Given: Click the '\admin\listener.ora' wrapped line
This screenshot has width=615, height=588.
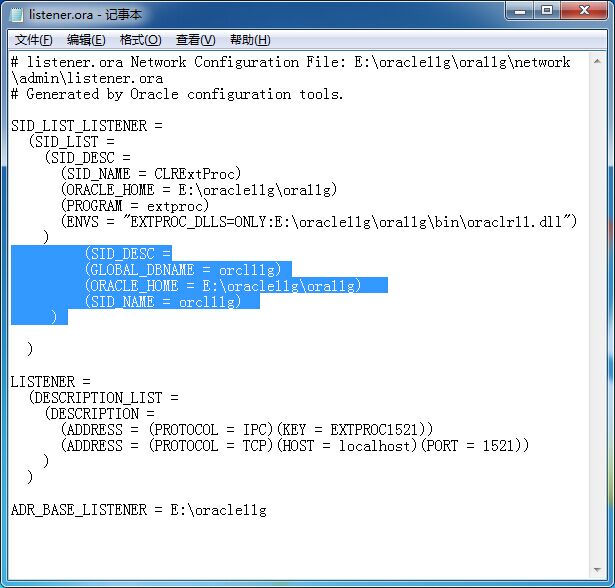Looking at the screenshot, I should coord(87,78).
